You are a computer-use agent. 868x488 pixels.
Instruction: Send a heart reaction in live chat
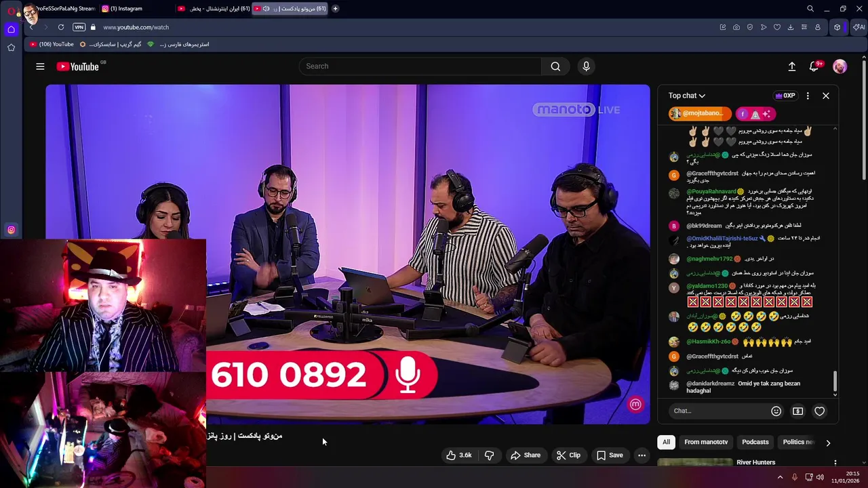(819, 411)
